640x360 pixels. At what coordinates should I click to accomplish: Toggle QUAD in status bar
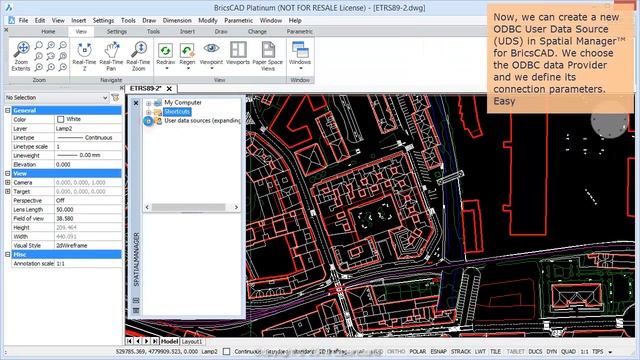(x=568, y=351)
